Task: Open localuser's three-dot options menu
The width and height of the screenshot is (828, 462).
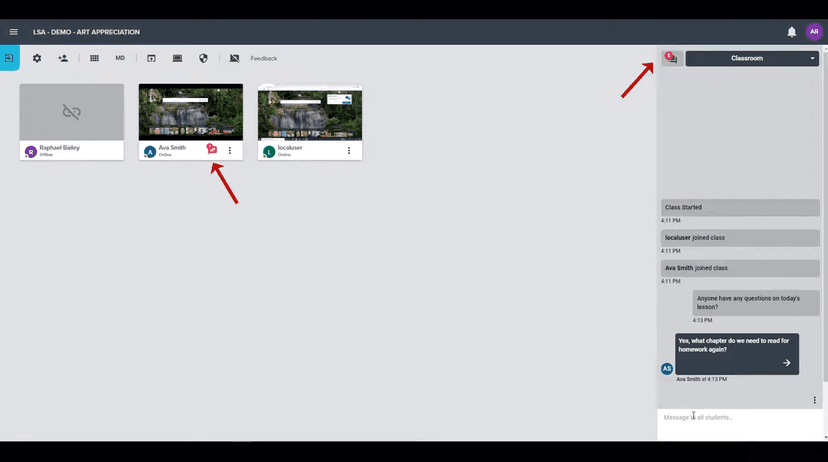Action: pos(349,151)
